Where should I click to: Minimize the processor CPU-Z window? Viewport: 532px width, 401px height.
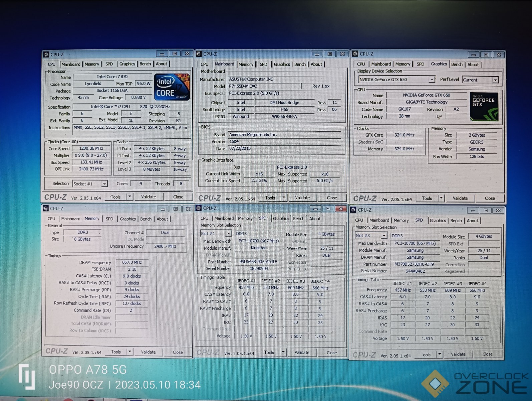click(x=162, y=54)
